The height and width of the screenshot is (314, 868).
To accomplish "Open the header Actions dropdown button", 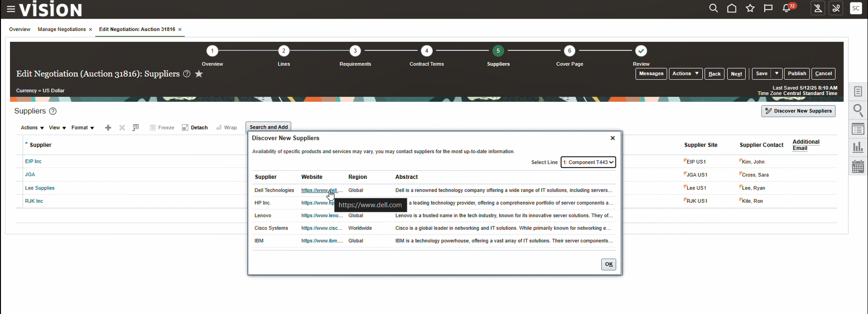I will pos(686,74).
